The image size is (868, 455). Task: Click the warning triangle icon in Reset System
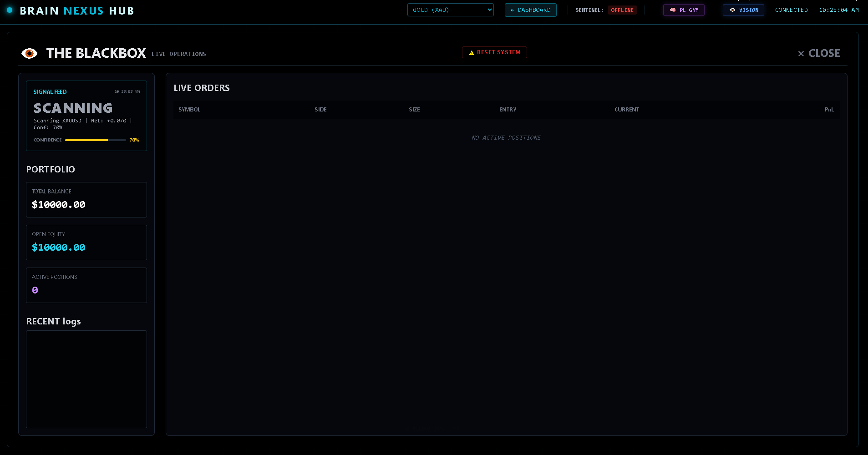coord(472,53)
